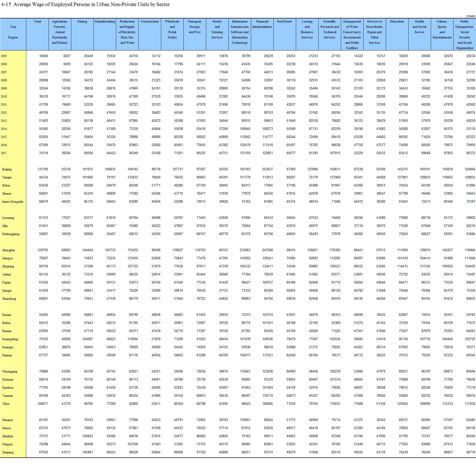Click Xinjiang public management value 66710
Image resolution: width=476 pixels, height=466 pixels.
[x=471, y=452]
